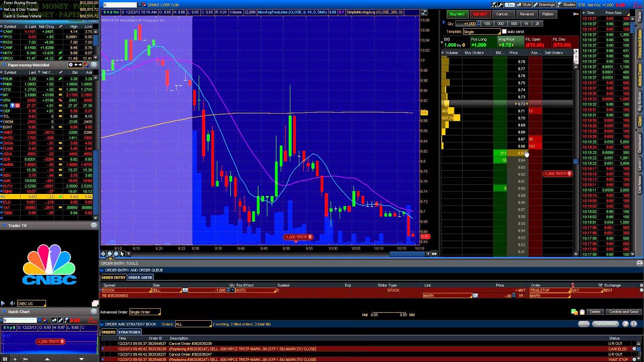Set quantity preset to 100
Screen dimensions: 644x362
pos(487,24)
